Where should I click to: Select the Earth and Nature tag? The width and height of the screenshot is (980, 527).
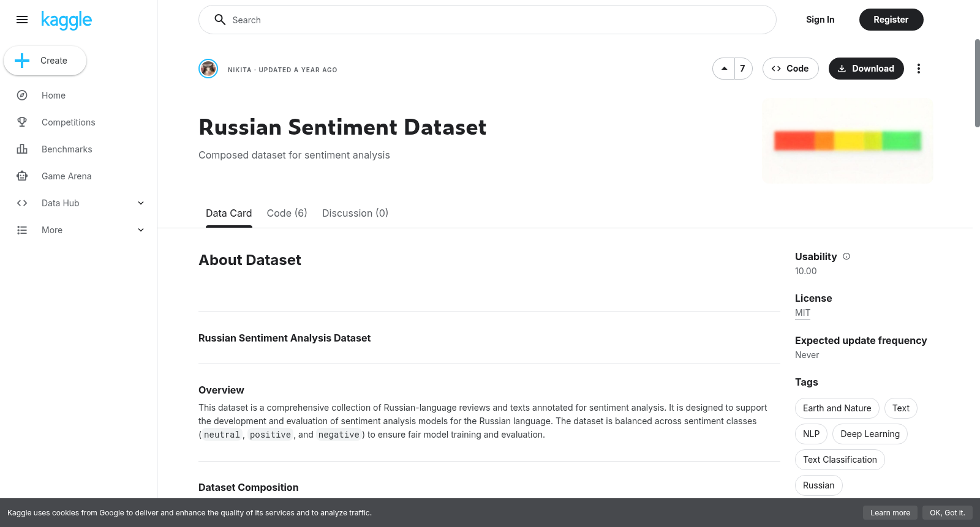(837, 408)
